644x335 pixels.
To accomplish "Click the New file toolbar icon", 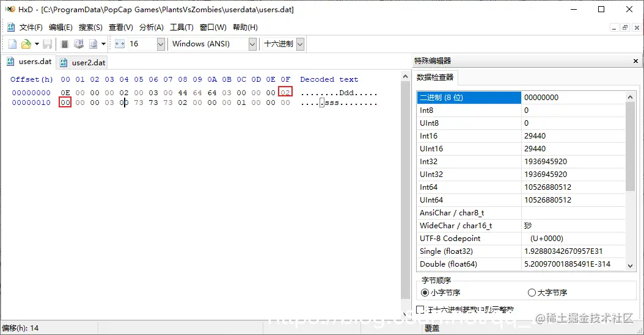I will [13, 44].
